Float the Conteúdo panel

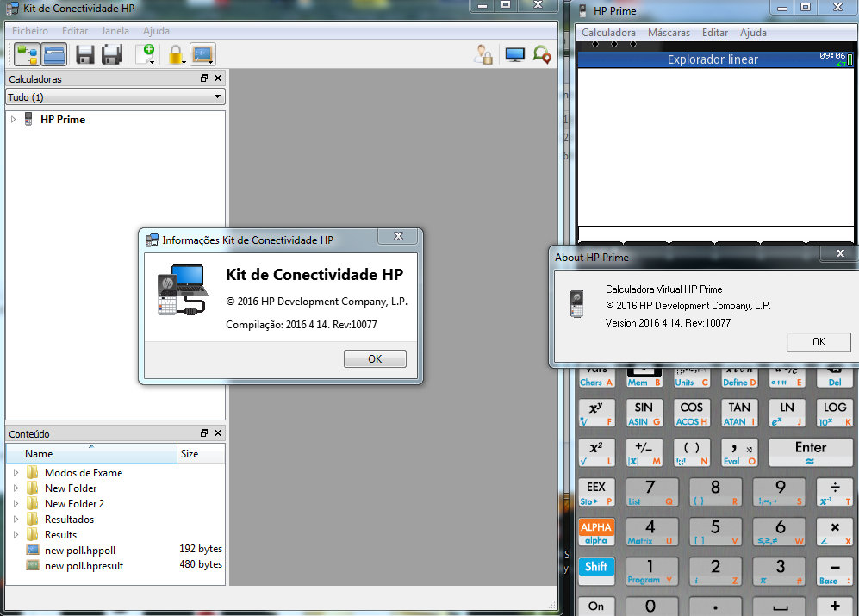click(204, 433)
